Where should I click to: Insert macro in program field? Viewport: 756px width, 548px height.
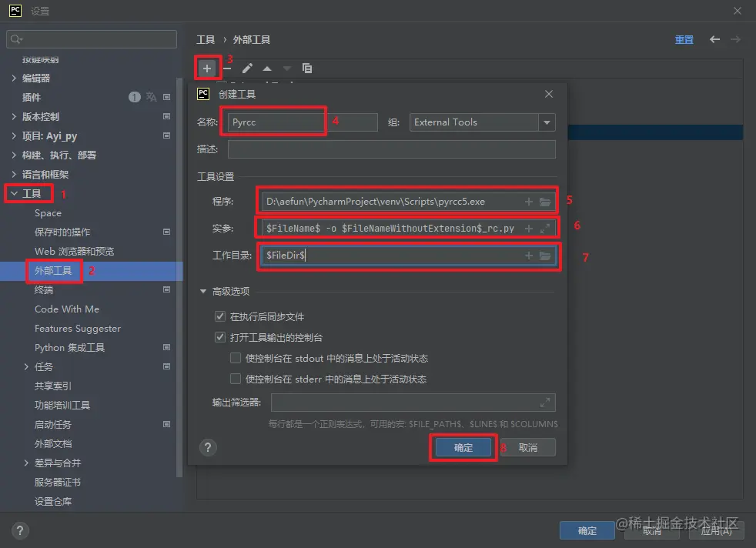529,202
